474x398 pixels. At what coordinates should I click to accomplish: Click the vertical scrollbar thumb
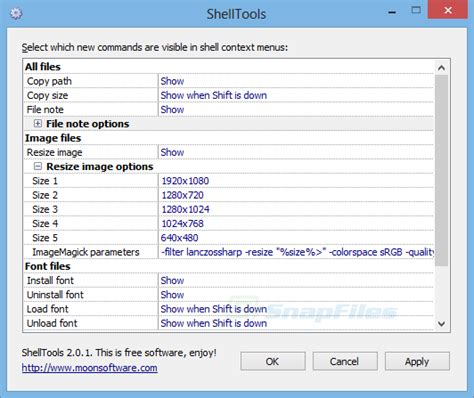point(442,170)
